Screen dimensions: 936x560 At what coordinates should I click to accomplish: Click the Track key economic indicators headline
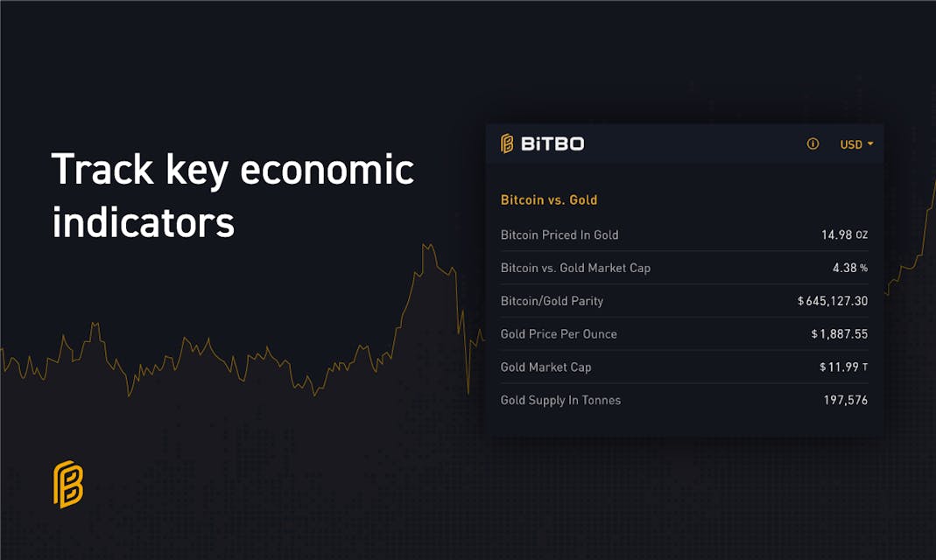233,196
